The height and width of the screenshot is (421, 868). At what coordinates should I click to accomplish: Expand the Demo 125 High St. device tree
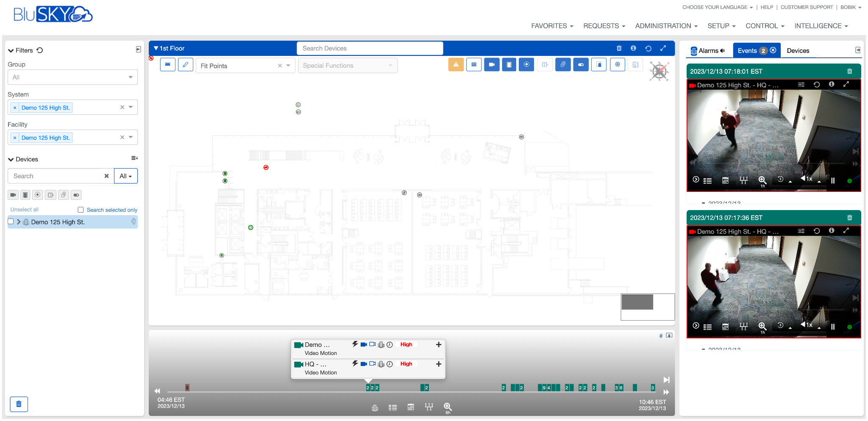click(19, 222)
